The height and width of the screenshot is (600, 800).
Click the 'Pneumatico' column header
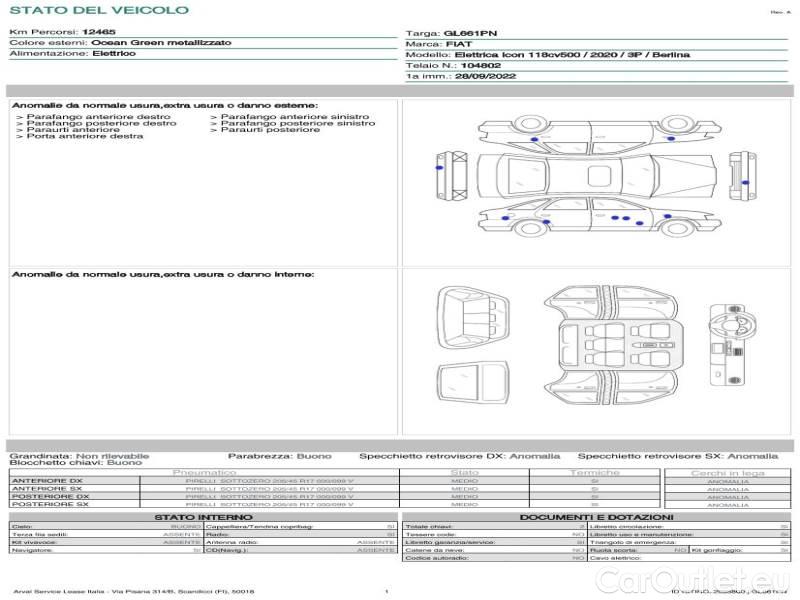coord(205,472)
